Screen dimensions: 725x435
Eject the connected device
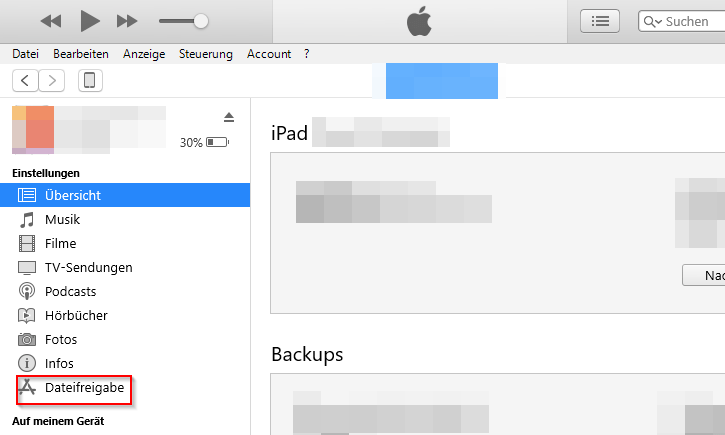tap(229, 117)
